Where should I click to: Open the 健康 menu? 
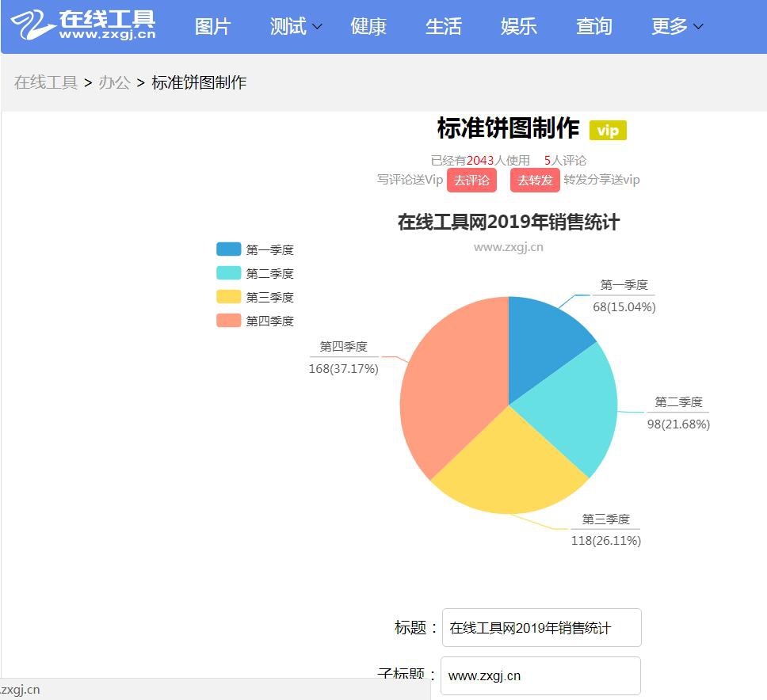coord(368,27)
